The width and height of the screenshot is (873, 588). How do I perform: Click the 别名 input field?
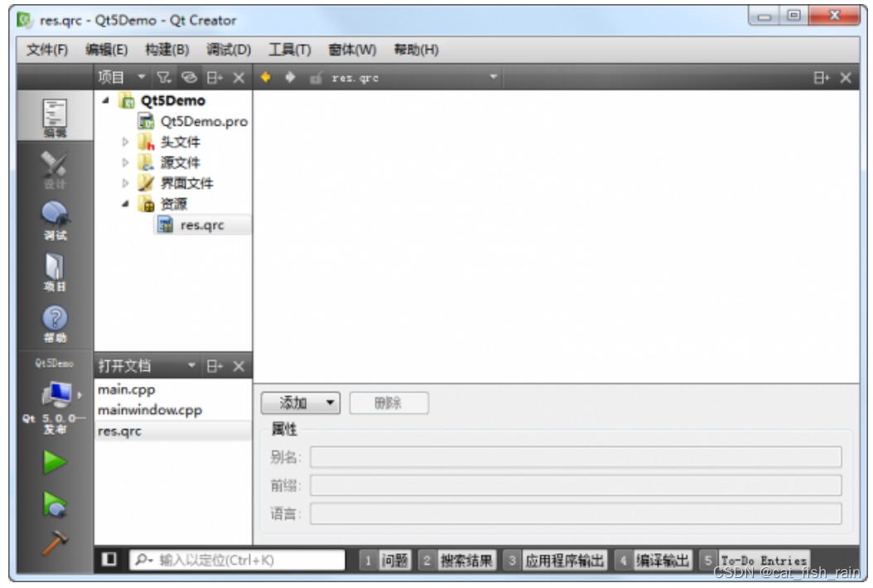pos(576,457)
